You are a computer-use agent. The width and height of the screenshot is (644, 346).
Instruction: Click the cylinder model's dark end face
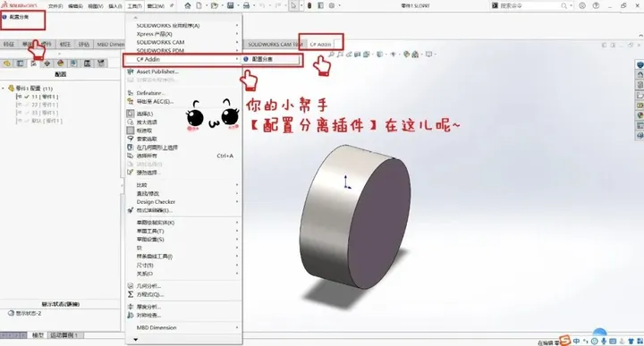pyautogui.click(x=378, y=224)
